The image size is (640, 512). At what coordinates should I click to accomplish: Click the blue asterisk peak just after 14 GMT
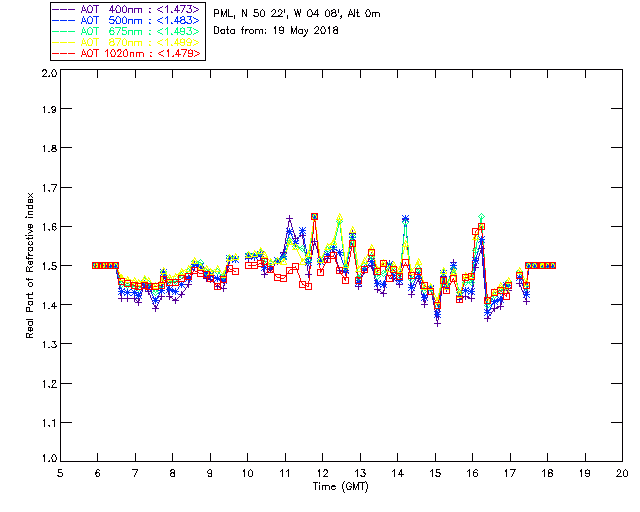[x=405, y=219]
